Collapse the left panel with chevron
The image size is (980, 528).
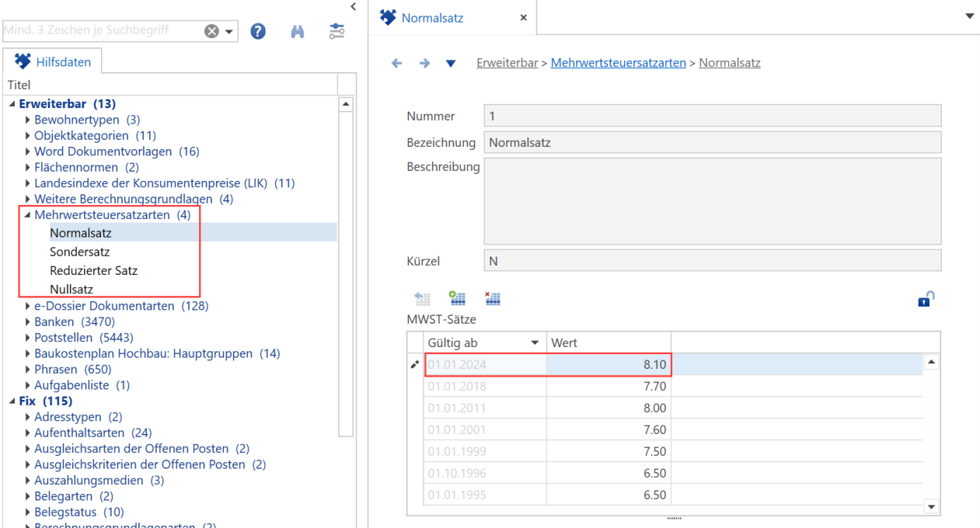[353, 6]
